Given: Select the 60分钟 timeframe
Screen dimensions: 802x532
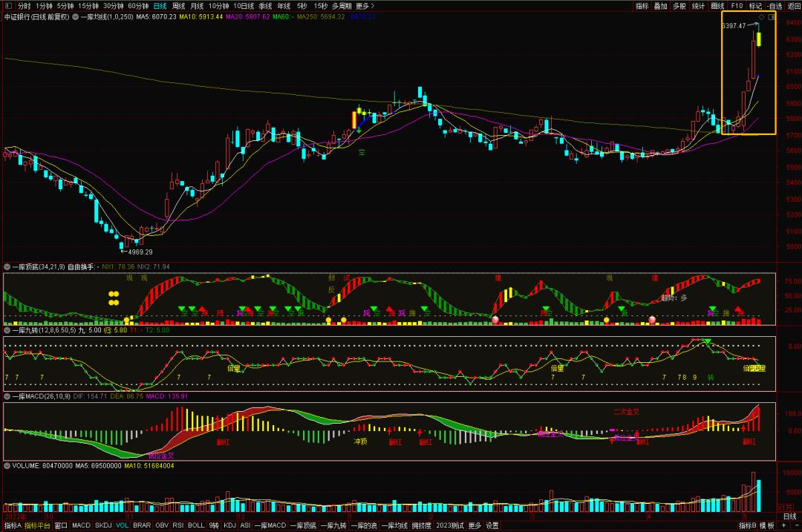Looking at the screenshot, I should point(138,6).
